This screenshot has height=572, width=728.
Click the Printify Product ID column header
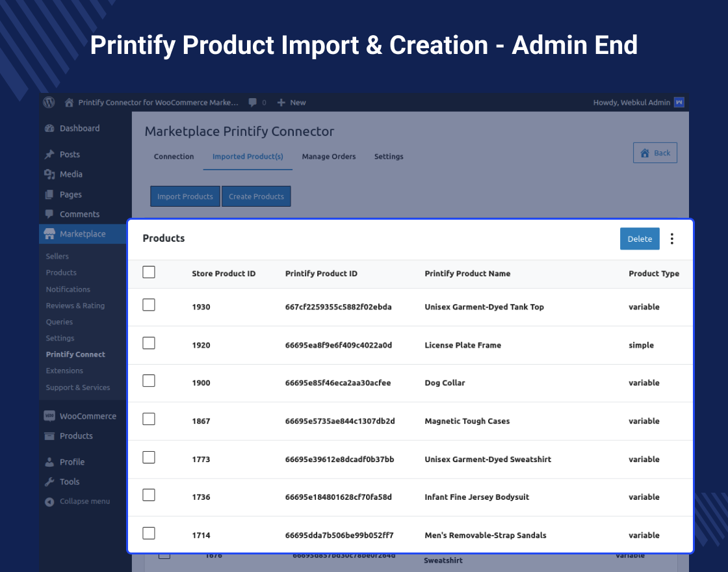(x=321, y=274)
